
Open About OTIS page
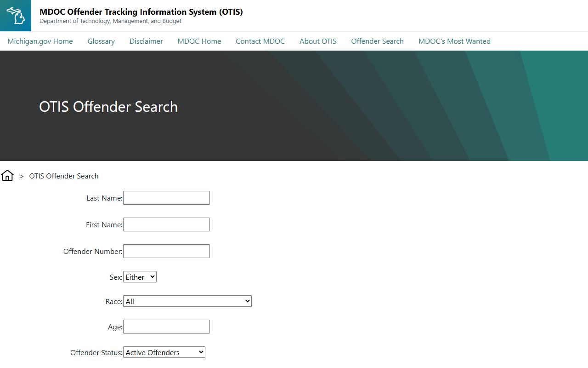pos(318,41)
